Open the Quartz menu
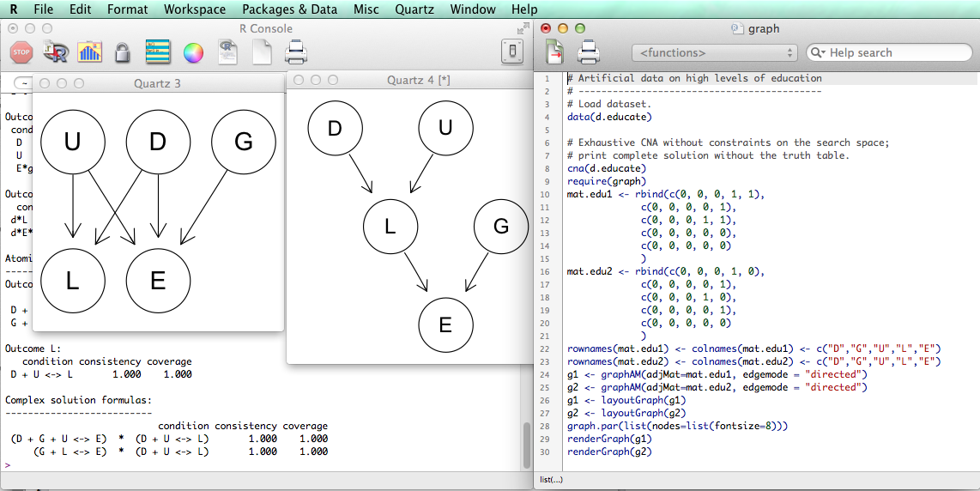 pos(414,9)
